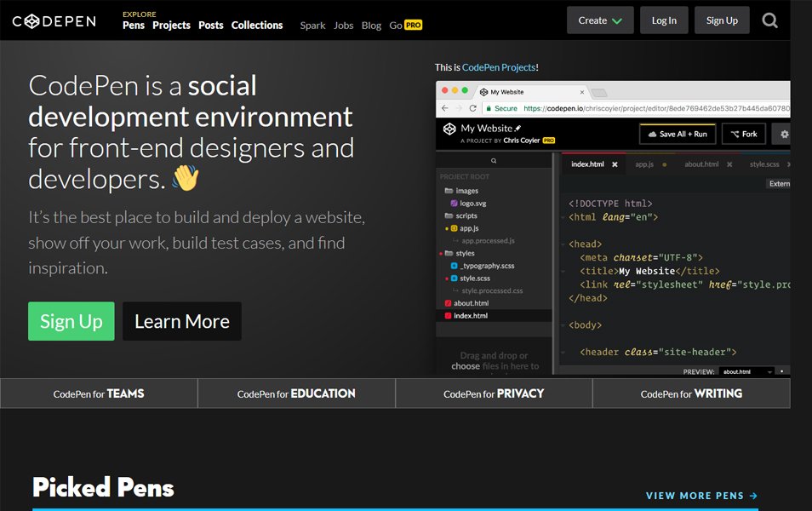
Task: Select the index.html editor tab
Action: tap(587, 164)
